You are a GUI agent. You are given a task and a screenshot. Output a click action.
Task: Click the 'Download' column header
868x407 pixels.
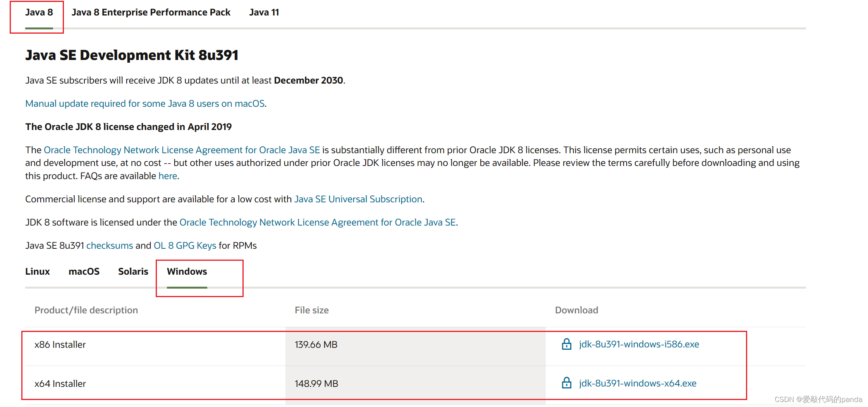click(x=577, y=310)
